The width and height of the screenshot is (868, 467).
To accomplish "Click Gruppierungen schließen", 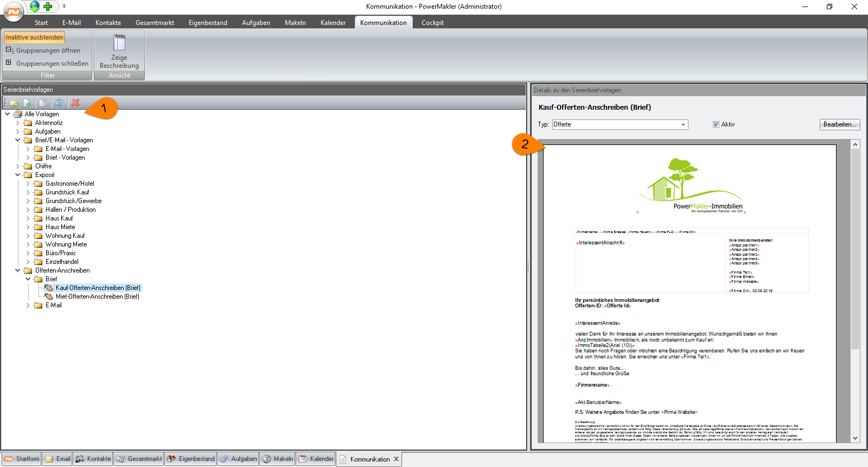I will click(x=47, y=64).
